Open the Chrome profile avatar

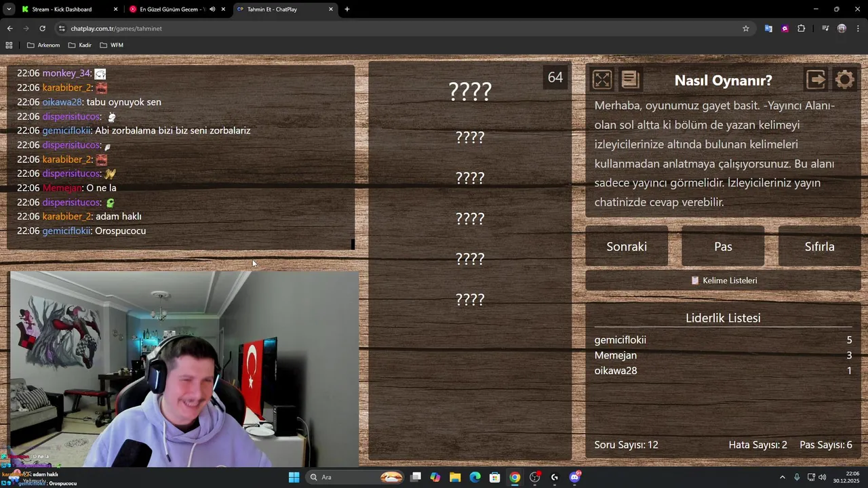[x=842, y=28]
